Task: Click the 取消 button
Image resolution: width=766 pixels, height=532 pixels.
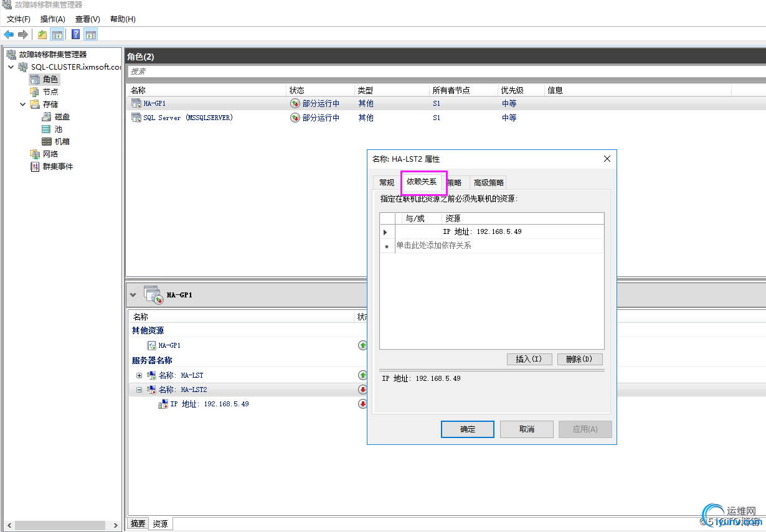Action: tap(527, 429)
